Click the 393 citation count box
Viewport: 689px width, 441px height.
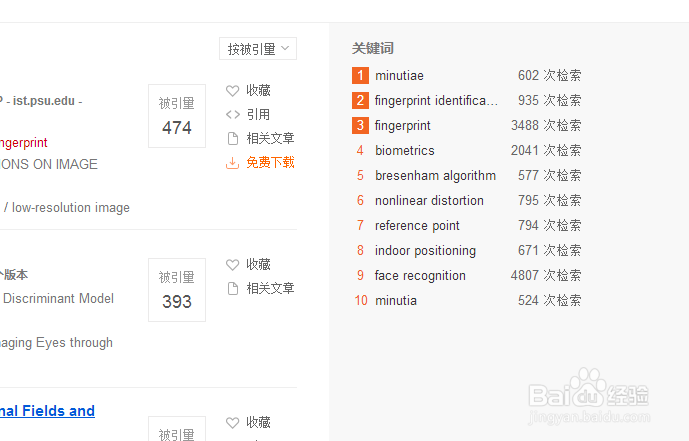point(177,290)
